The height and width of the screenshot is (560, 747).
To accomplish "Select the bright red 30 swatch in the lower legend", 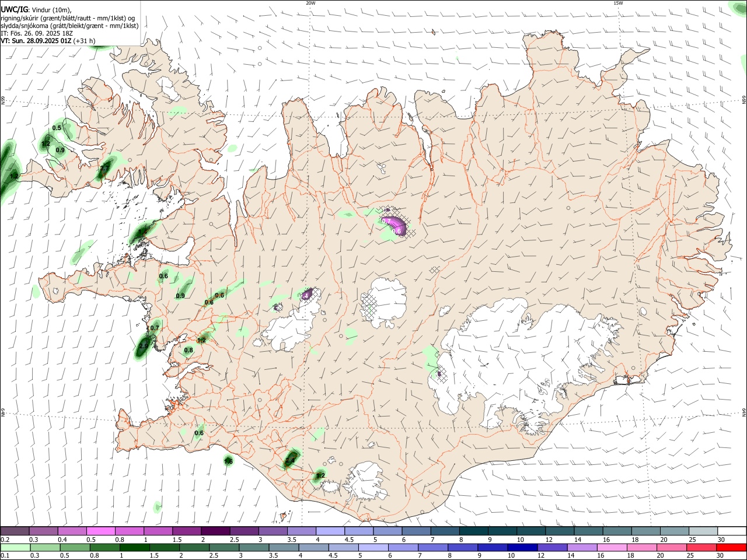I will pyautogui.click(x=732, y=547).
